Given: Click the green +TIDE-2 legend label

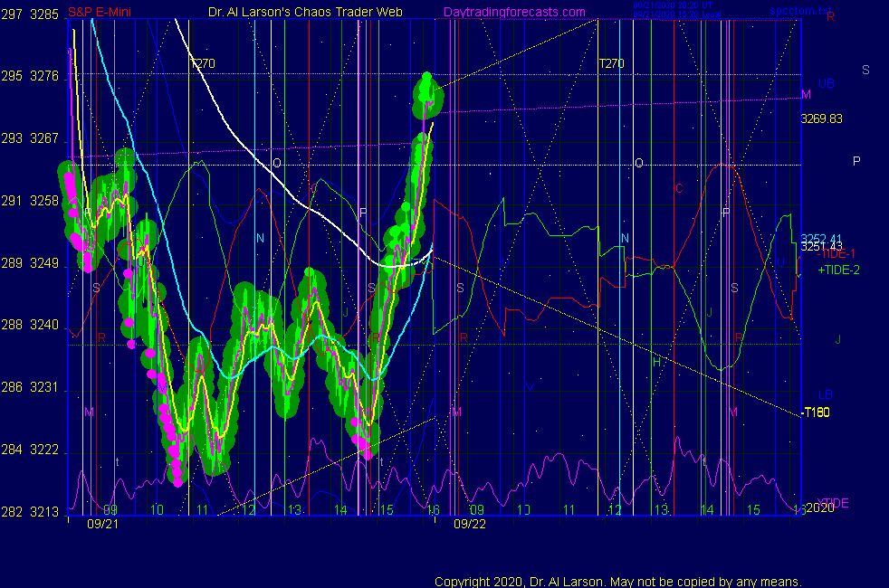Looking at the screenshot, I should point(838,270).
